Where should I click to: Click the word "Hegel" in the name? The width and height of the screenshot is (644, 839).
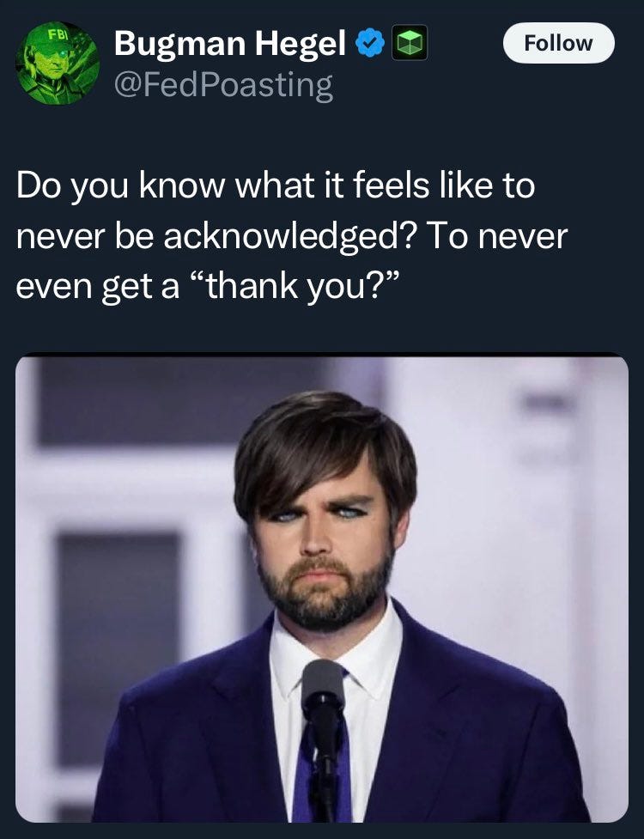[300, 44]
